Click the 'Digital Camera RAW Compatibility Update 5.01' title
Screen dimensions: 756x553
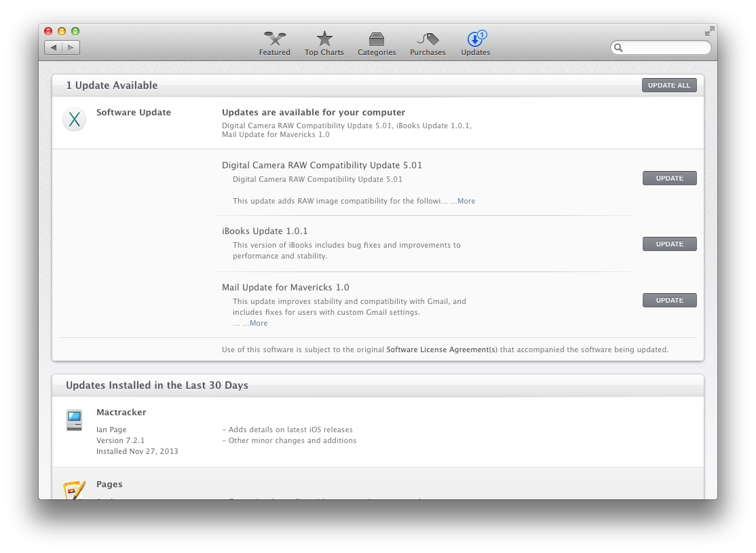coord(322,166)
